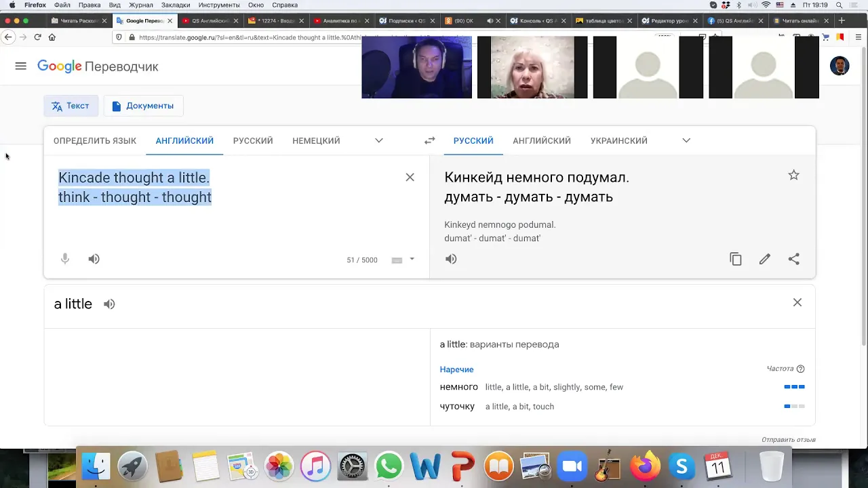The height and width of the screenshot is (488, 868).
Task: Click the word 'чуточку' translation variant
Action: (x=457, y=407)
